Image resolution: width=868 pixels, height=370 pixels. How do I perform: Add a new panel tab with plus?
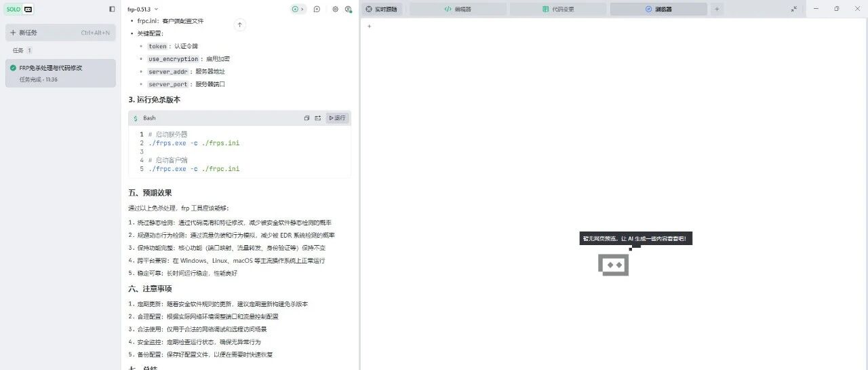pos(717,10)
